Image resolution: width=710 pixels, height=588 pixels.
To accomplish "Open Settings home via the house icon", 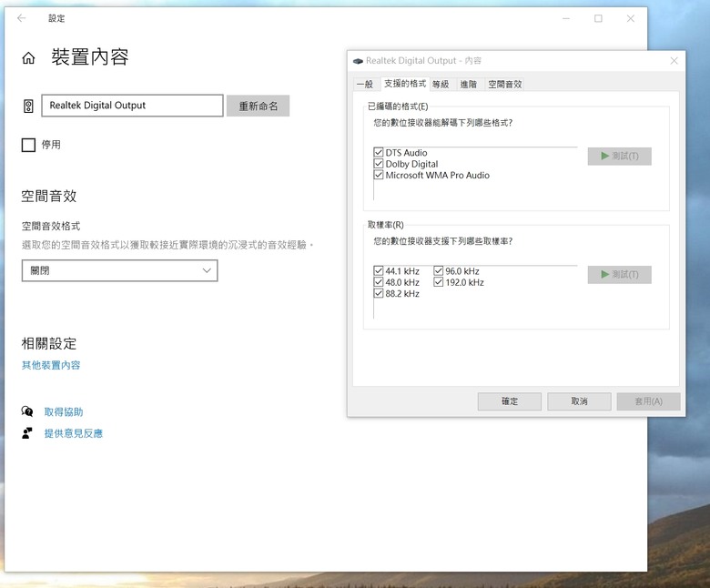I will coord(28,58).
